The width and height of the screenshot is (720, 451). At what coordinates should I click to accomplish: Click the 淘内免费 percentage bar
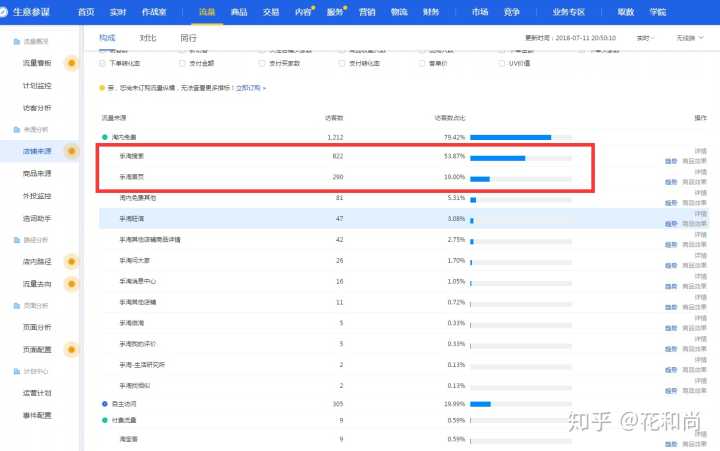click(511, 137)
